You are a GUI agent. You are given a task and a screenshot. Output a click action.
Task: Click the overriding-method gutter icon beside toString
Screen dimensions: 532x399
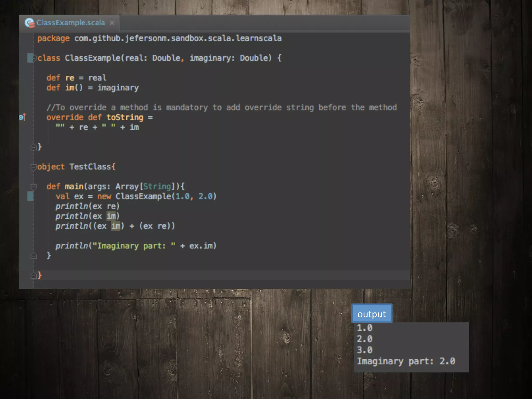coord(23,117)
